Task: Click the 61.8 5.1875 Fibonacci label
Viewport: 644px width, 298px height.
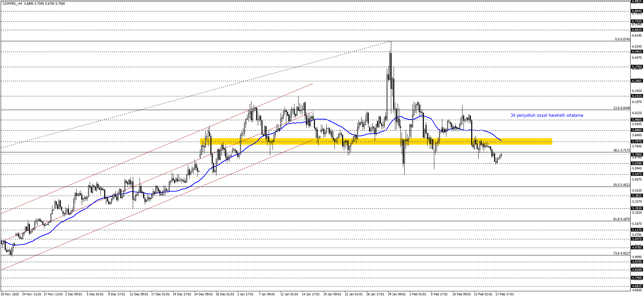Action: (621, 219)
